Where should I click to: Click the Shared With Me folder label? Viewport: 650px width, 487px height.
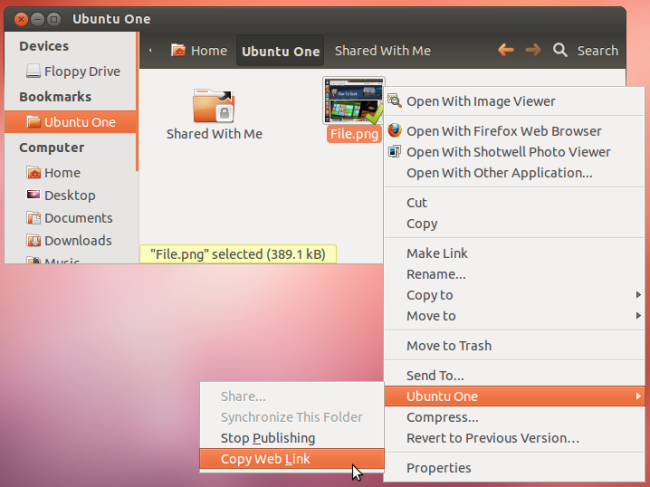[x=214, y=134]
